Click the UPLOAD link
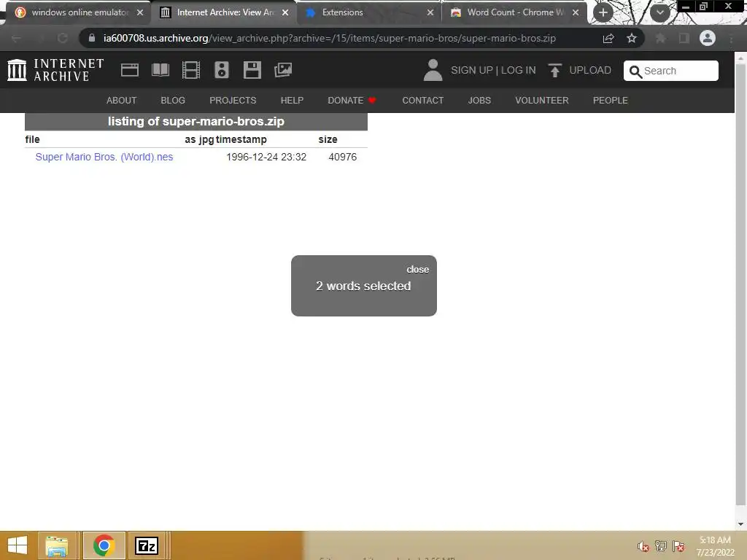Viewport: 747px width, 560px height. point(589,70)
